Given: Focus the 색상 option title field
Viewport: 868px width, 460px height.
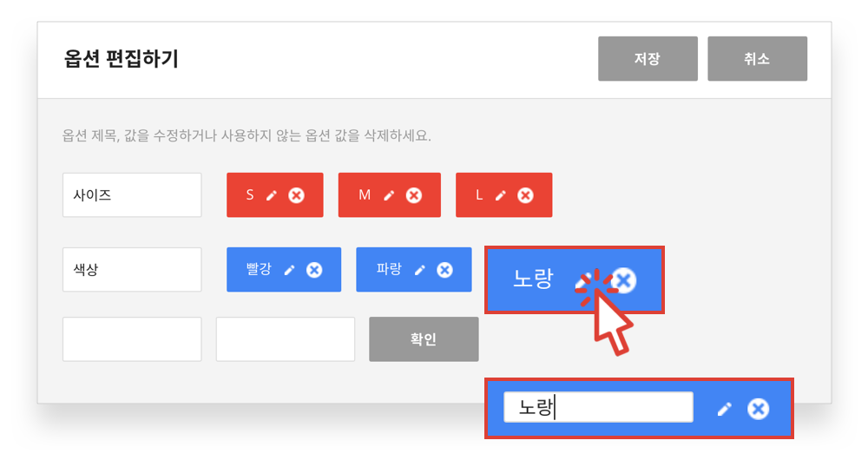Looking at the screenshot, I should coord(132,270).
